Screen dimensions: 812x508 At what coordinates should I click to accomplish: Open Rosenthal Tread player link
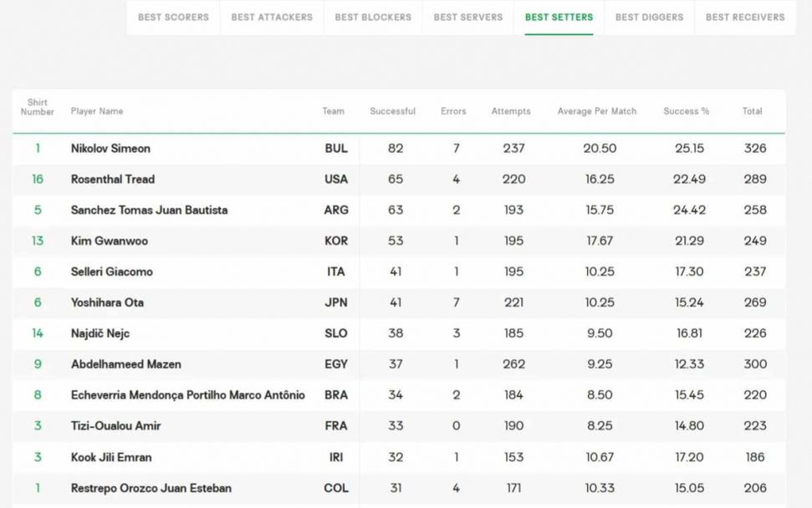(113, 180)
